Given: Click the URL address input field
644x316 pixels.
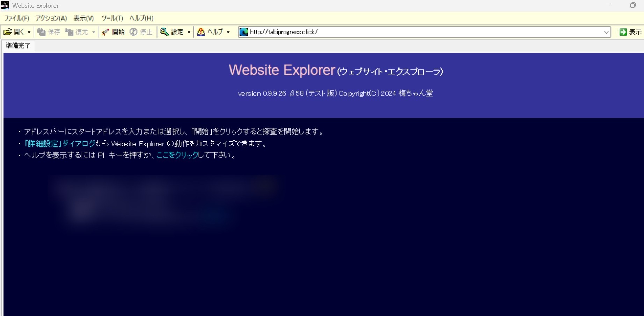Looking at the screenshot, I should pos(419,32).
